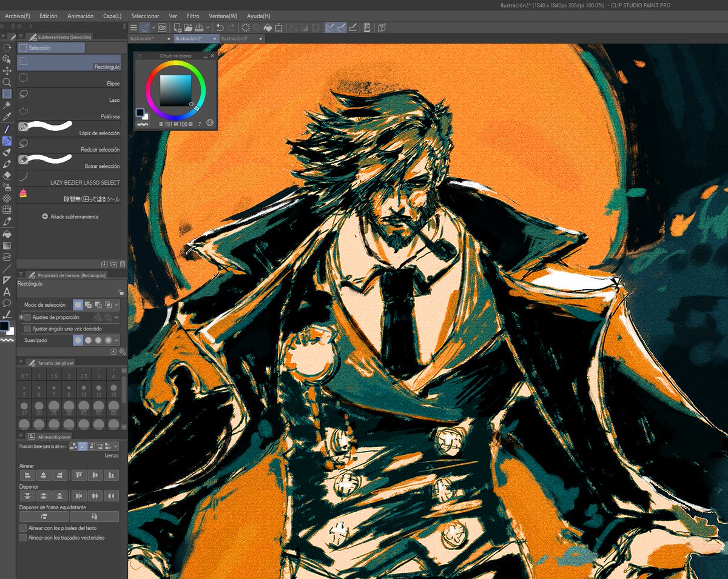Screen dimensions: 728x579
Task: Set Suavizado to first no-antialias option
Action: 78,341
